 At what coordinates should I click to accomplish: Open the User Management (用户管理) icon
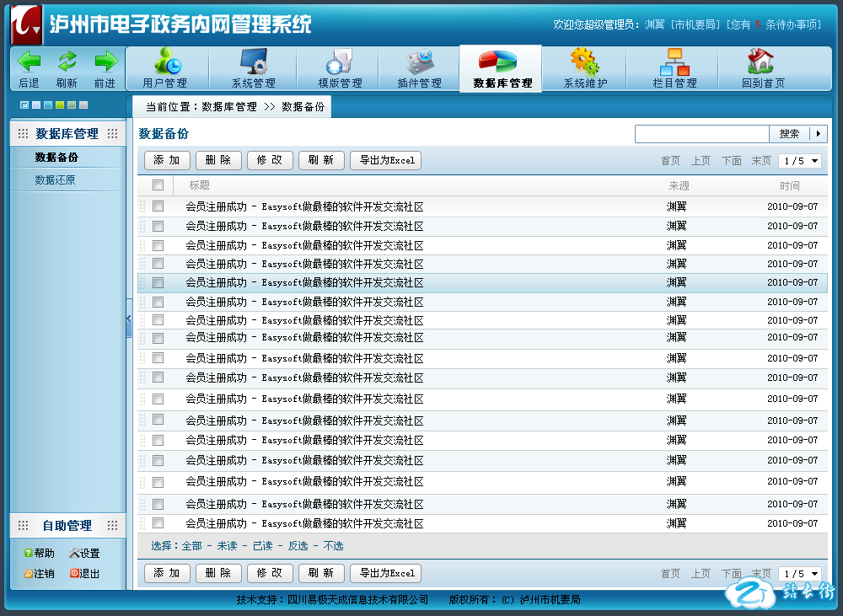click(x=166, y=62)
